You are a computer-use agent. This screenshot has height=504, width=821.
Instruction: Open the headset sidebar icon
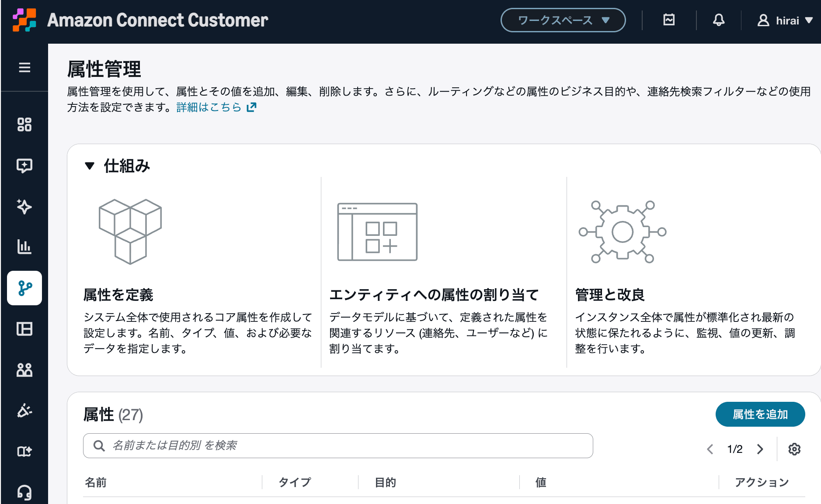pos(24,492)
